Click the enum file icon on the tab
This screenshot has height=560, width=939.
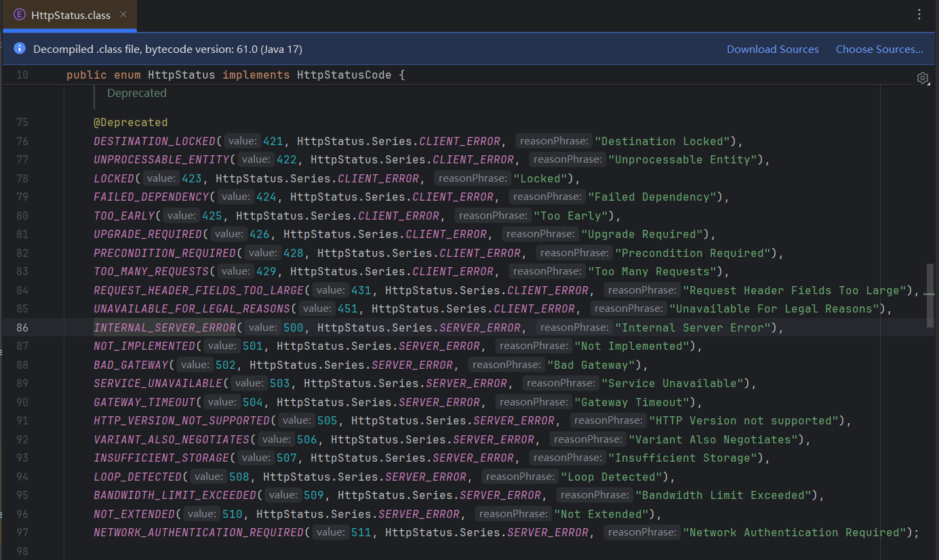coord(20,14)
